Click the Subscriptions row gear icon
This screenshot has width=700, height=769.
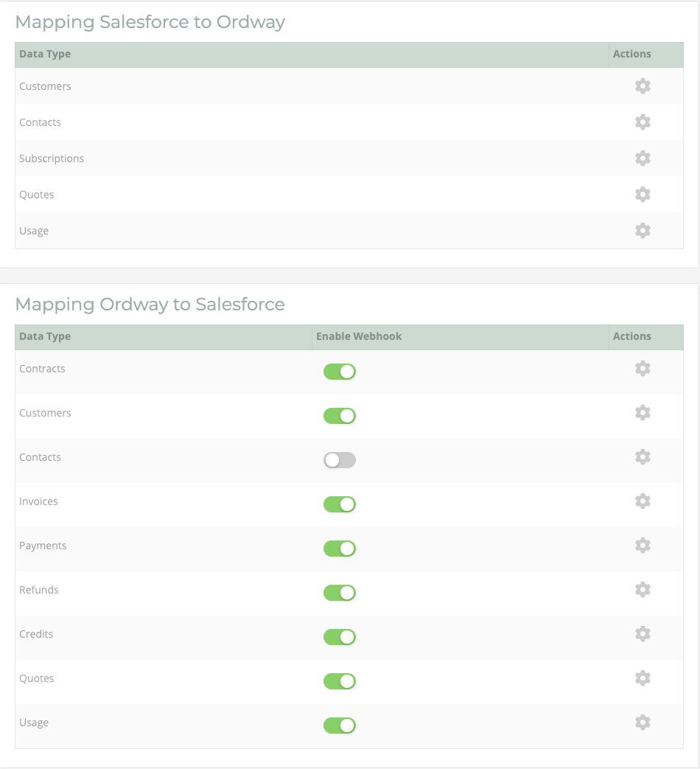[x=643, y=159]
